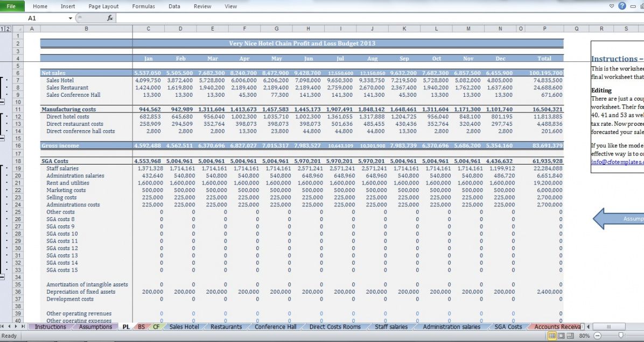
Task: Click the zoom slider handle
Action: (621, 336)
